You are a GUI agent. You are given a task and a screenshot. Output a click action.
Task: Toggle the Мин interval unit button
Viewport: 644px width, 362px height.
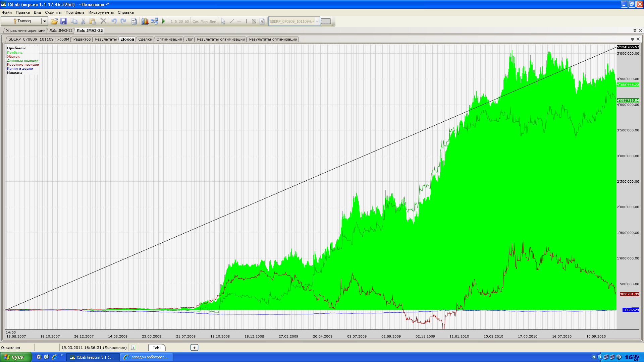tap(204, 21)
